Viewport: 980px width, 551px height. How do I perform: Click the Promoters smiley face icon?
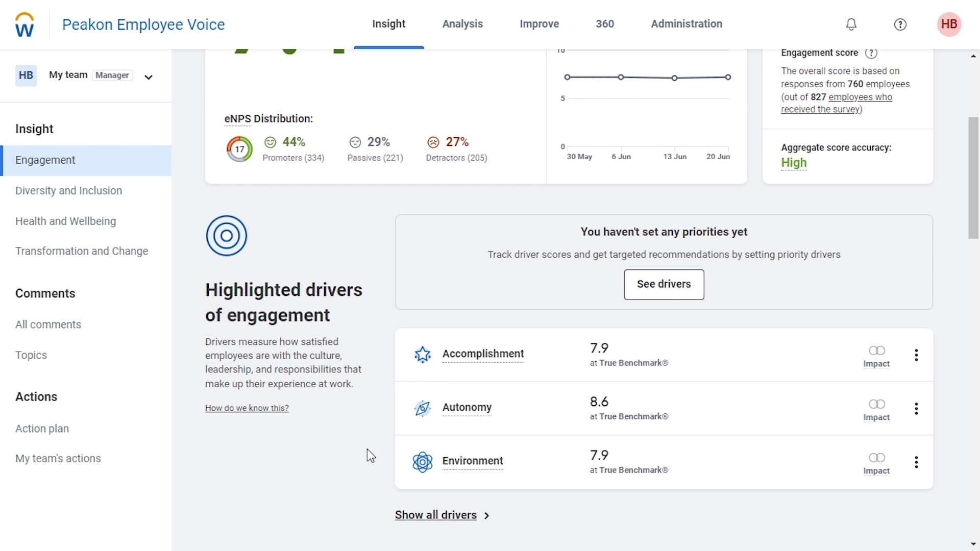pyautogui.click(x=270, y=142)
